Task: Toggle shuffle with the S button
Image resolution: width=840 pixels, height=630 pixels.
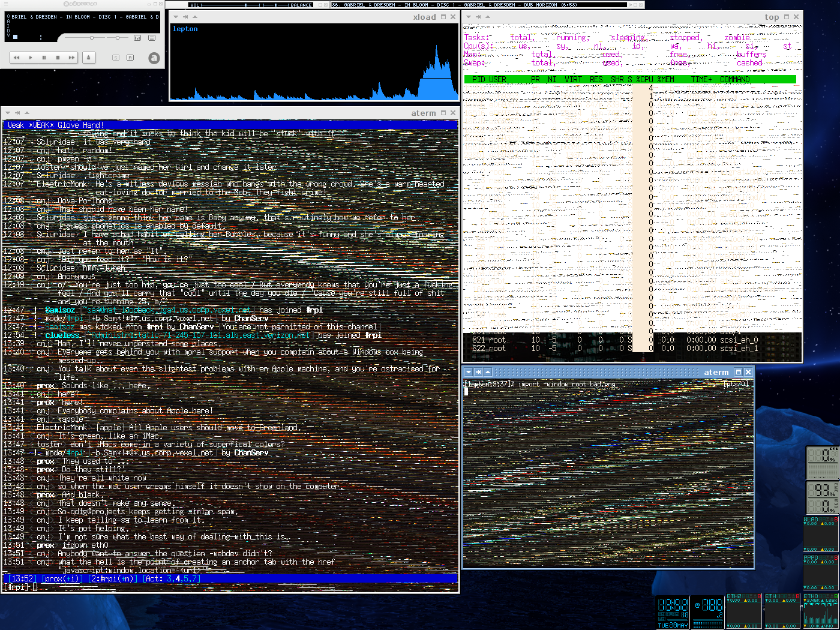Action: pos(116,58)
